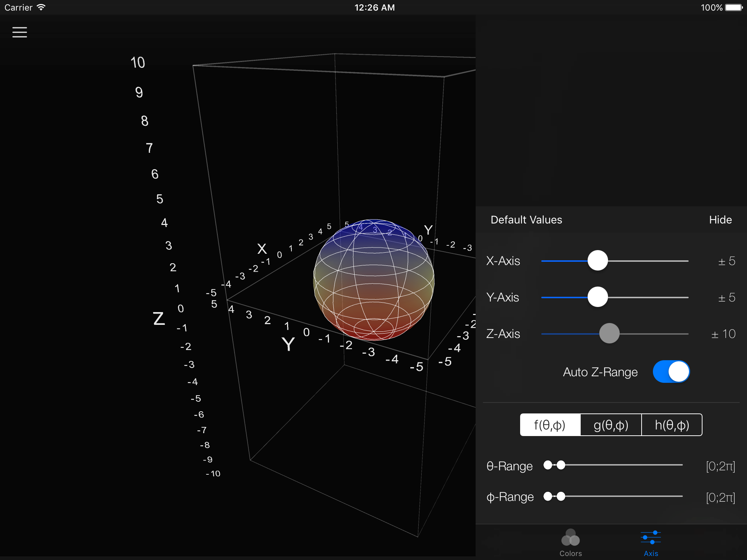Viewport: 747px width, 560px height.
Task: Select the f(θ,φ) segment
Action: pyautogui.click(x=550, y=425)
